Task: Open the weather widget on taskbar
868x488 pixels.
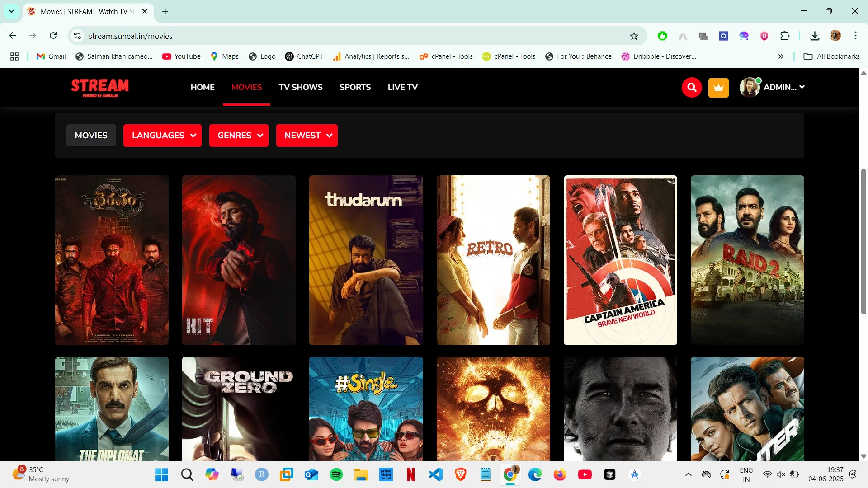Action: (41, 474)
